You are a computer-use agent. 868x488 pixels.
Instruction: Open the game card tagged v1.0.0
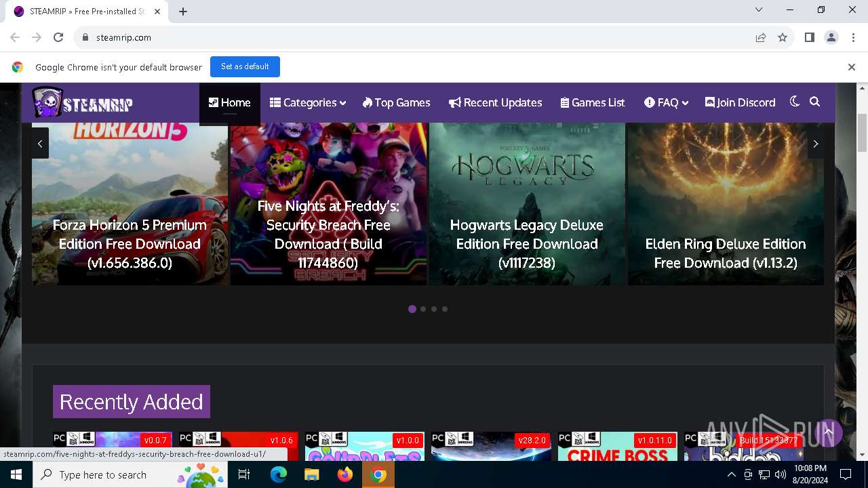pos(365,446)
